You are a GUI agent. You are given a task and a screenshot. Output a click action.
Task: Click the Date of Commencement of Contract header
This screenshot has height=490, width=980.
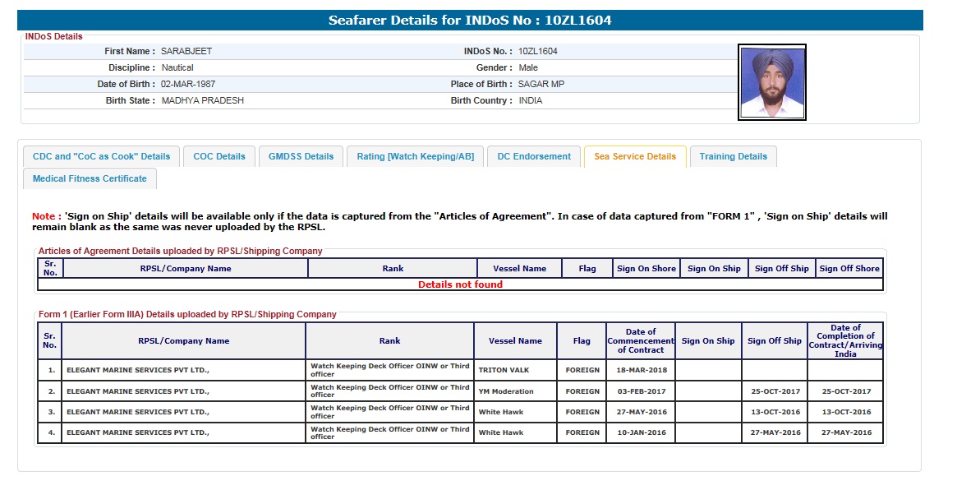click(x=641, y=340)
